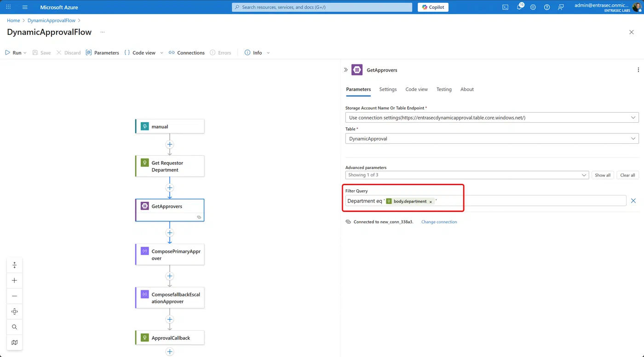The image size is (644, 357).
Task: Zoom in on the designer canvas
Action: [x=15, y=280]
